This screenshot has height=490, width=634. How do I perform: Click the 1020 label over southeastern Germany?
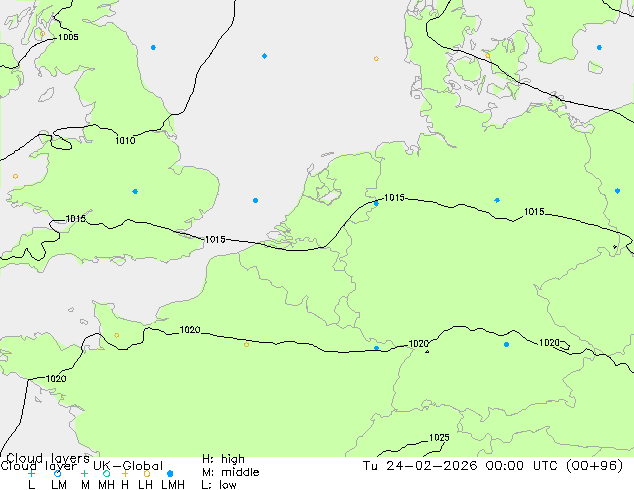point(549,343)
